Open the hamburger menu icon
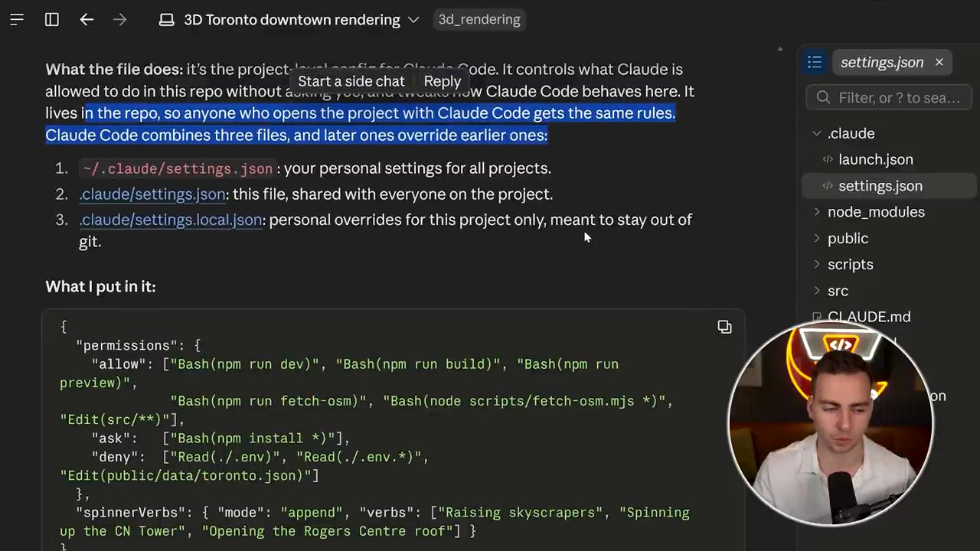The width and height of the screenshot is (980, 551). click(x=17, y=20)
